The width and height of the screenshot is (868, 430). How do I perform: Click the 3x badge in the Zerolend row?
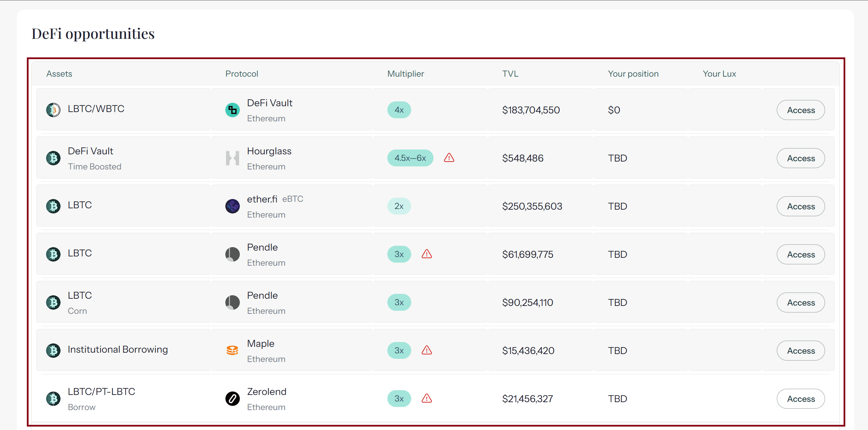pyautogui.click(x=399, y=399)
